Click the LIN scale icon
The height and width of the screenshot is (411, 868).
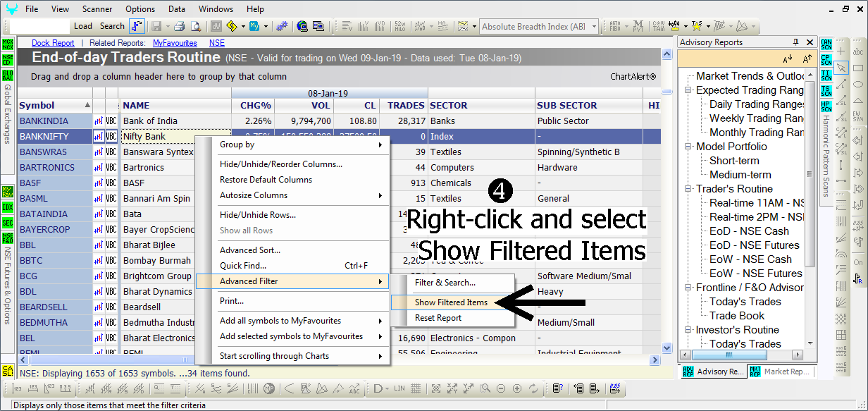pos(399,388)
